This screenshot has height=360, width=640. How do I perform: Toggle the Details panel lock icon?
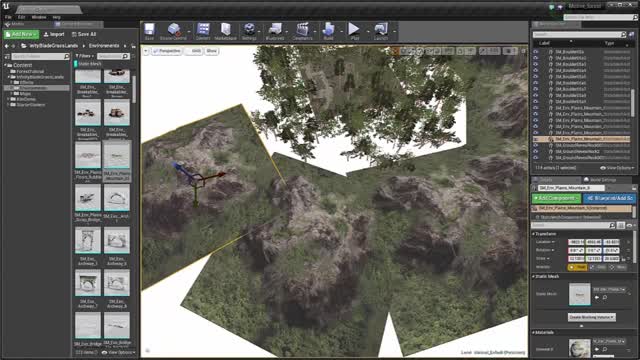click(x=634, y=188)
